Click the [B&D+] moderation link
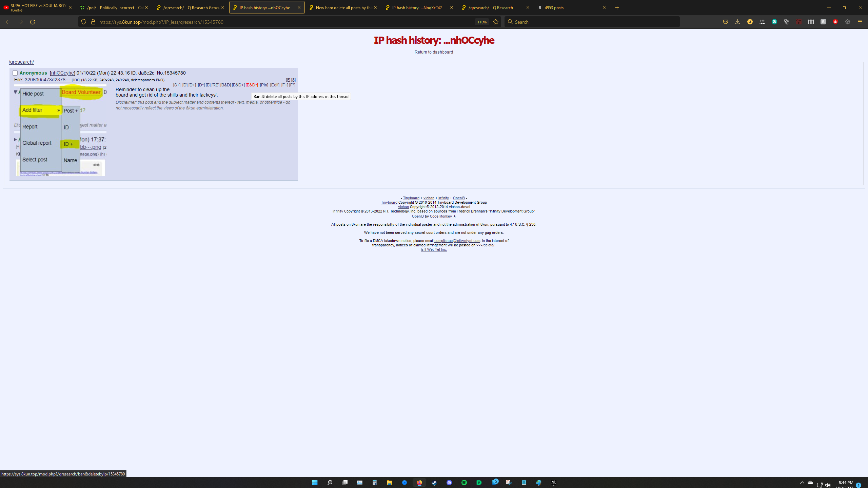This screenshot has width=868, height=488. (238, 85)
